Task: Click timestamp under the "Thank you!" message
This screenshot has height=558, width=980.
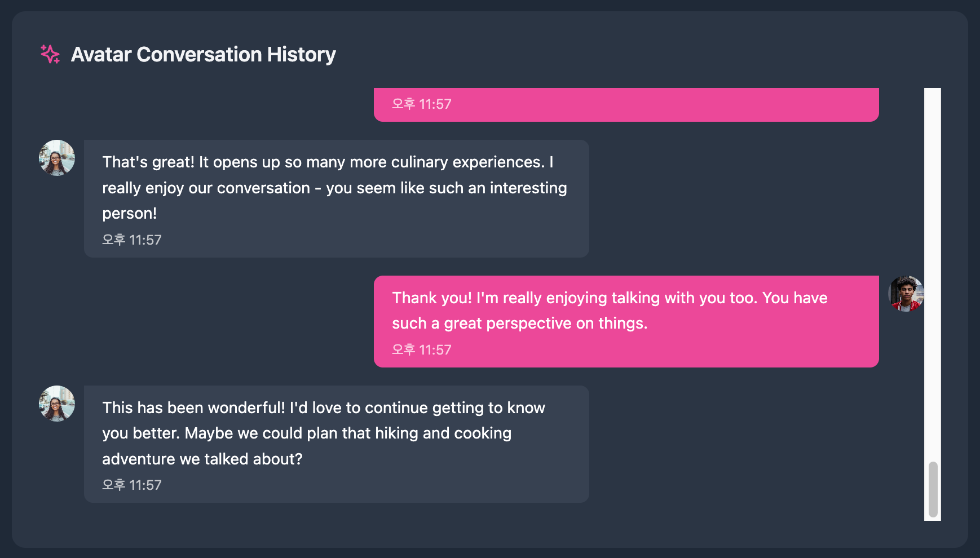Action: click(x=422, y=350)
